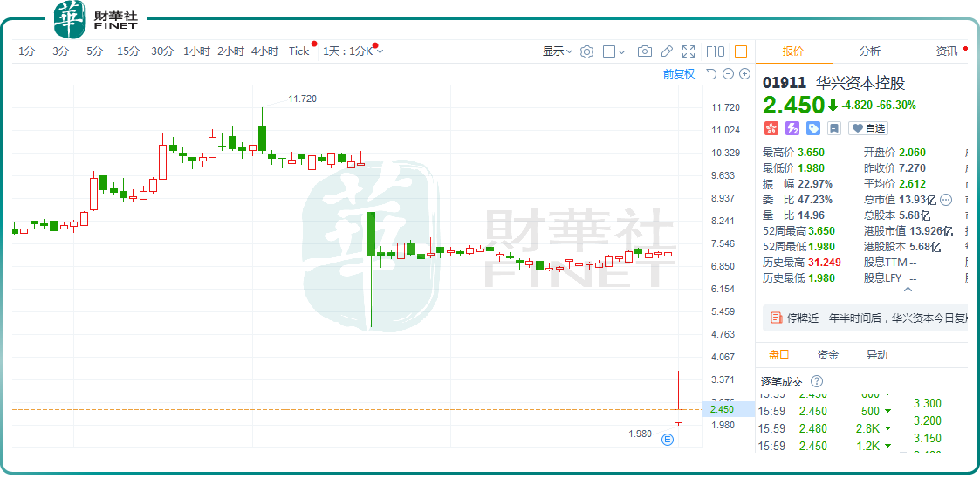Enter fullscreen chart mode
The width and height of the screenshot is (980, 492).
[689, 51]
